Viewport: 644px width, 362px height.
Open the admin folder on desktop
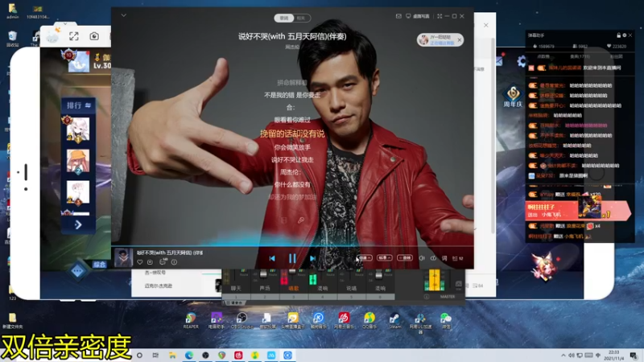[12, 11]
